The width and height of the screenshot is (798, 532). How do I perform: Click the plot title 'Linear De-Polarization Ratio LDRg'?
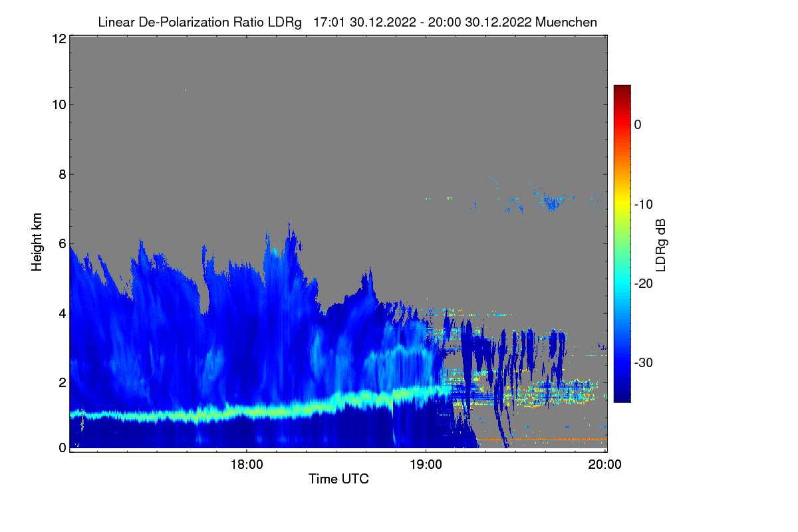pyautogui.click(x=200, y=23)
